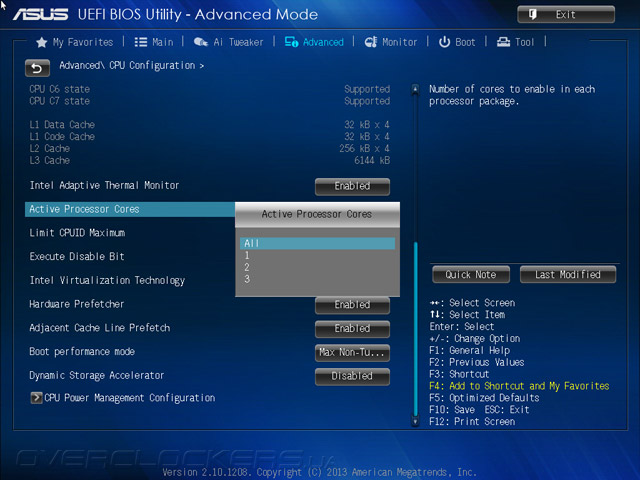Image resolution: width=640 pixels, height=480 pixels.
Task: Click the 6144 kB value
Action: click(x=372, y=160)
